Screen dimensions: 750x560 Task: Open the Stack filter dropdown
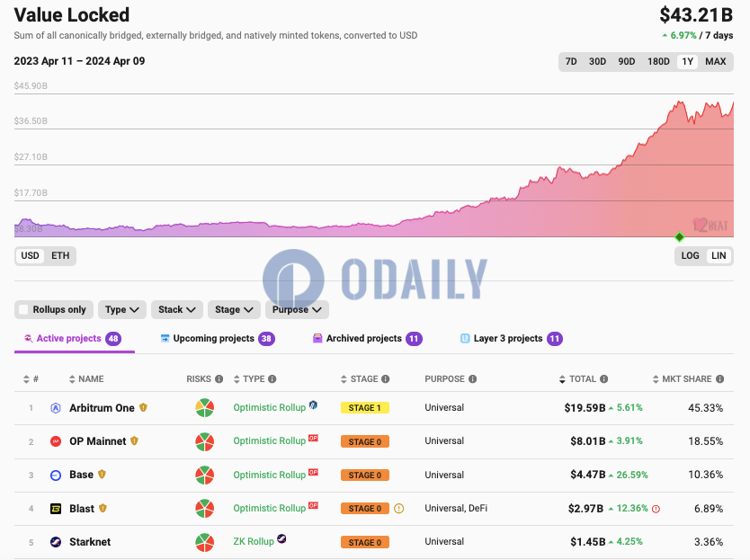point(177,310)
